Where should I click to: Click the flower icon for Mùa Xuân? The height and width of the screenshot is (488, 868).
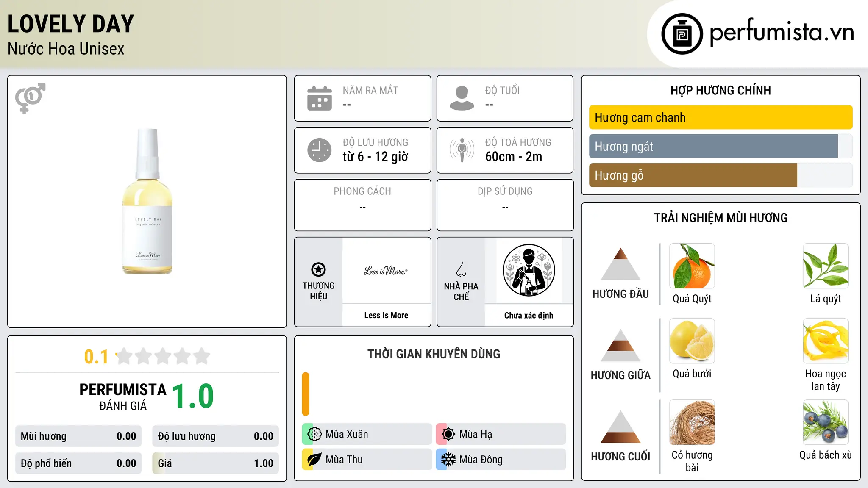pyautogui.click(x=314, y=434)
